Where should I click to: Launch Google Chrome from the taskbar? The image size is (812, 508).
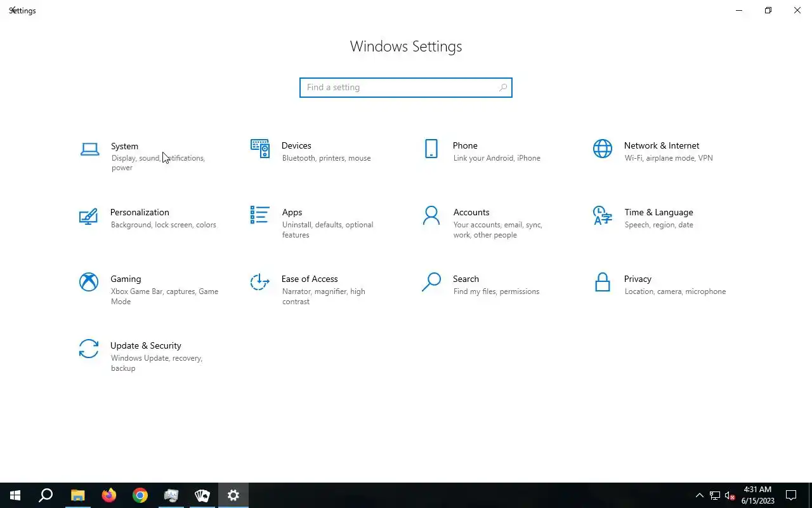coord(140,495)
